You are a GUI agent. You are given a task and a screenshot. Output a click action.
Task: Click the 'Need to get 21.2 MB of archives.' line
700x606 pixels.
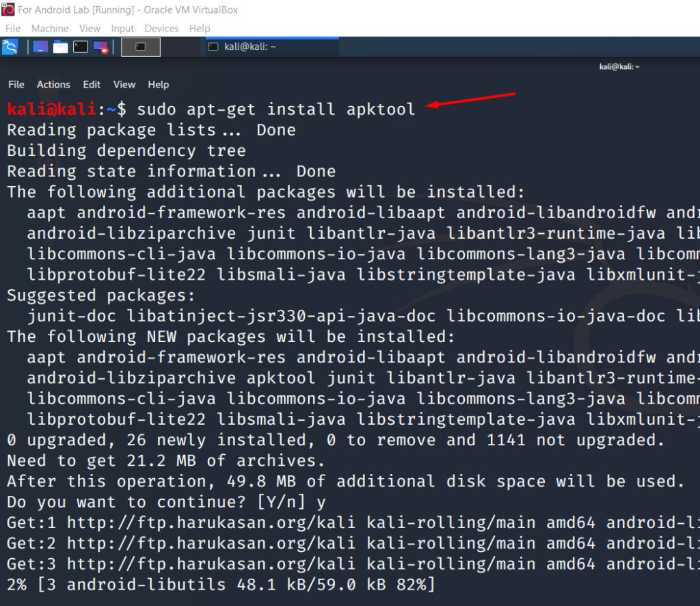165,460
